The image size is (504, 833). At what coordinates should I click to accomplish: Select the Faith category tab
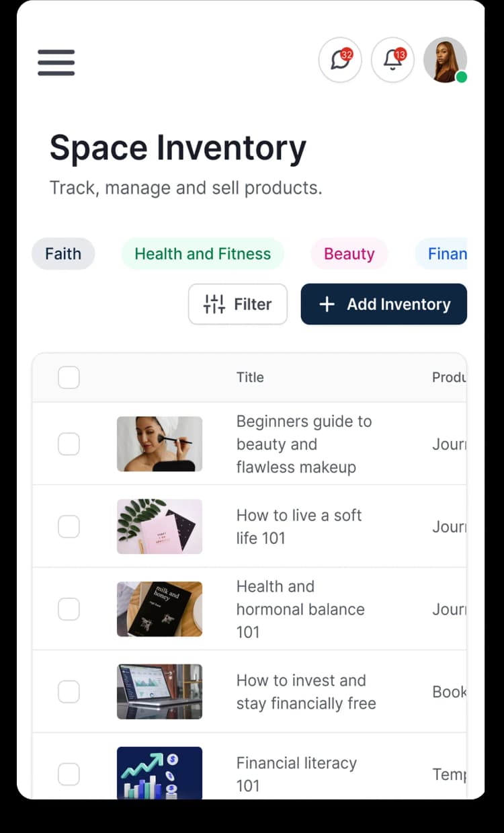click(63, 254)
